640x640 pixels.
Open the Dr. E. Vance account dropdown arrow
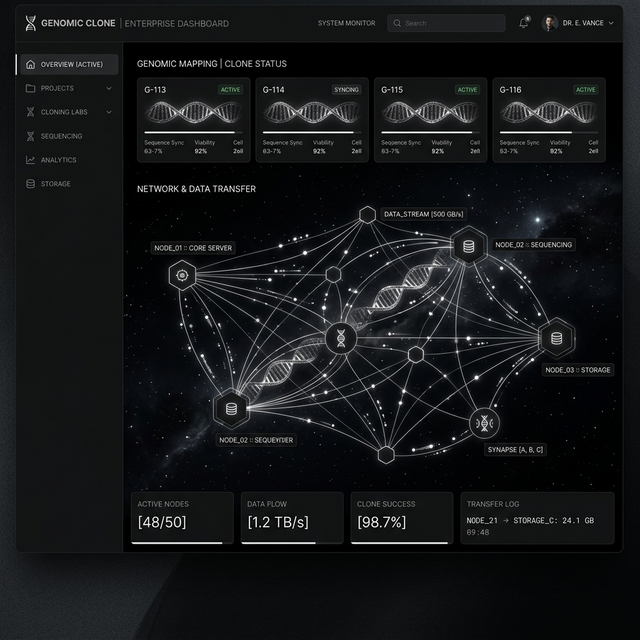[x=612, y=23]
